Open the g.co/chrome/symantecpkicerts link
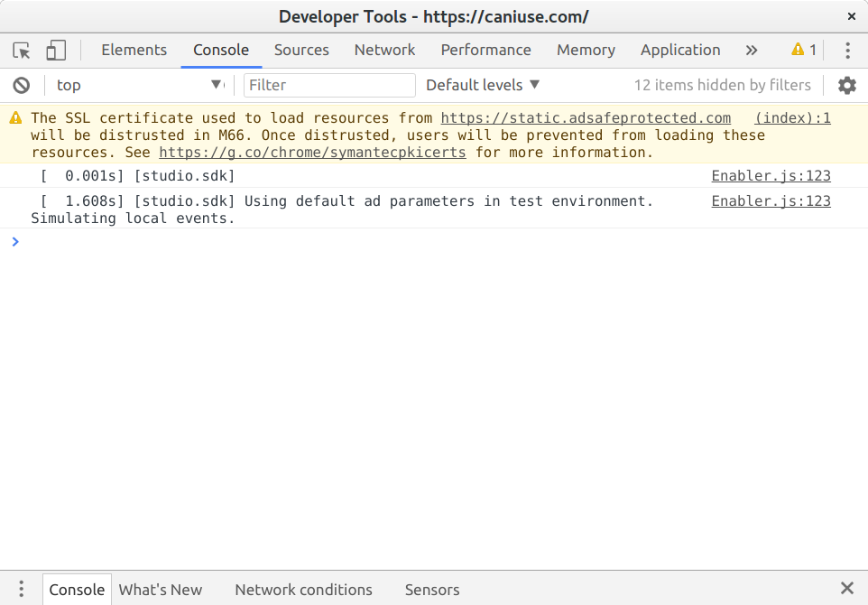868x605 pixels. pyautogui.click(x=312, y=153)
